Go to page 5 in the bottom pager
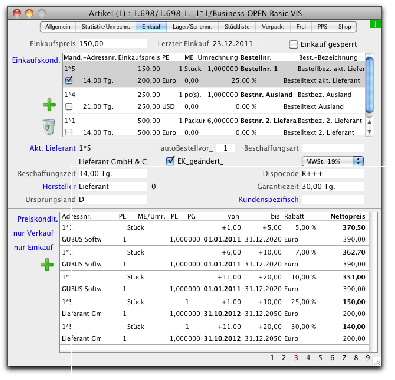395x380 pixels. point(320,357)
